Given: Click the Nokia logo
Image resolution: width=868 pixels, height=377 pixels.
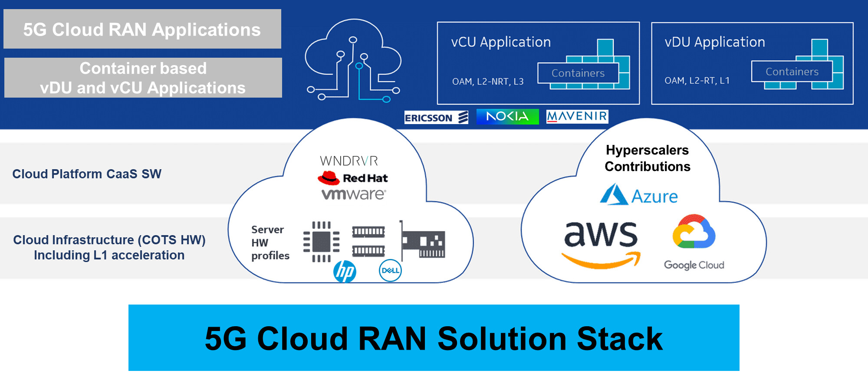Looking at the screenshot, I should click(x=507, y=117).
